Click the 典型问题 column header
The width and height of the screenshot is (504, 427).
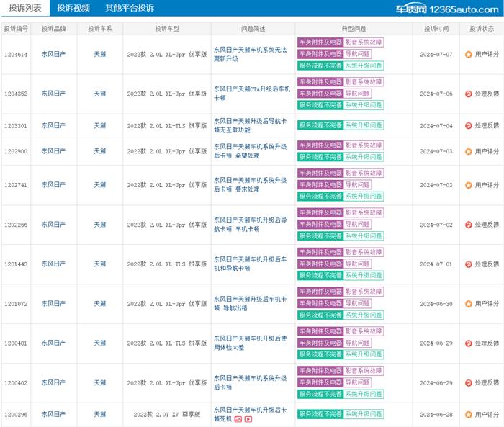[354, 29]
